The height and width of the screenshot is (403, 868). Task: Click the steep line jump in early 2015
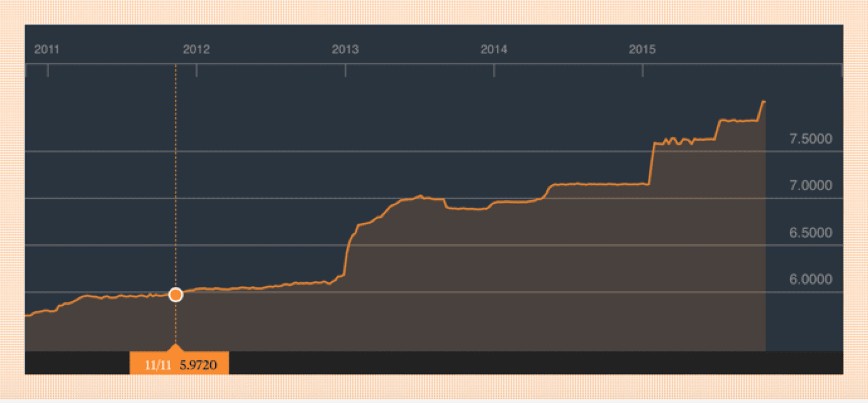651,164
